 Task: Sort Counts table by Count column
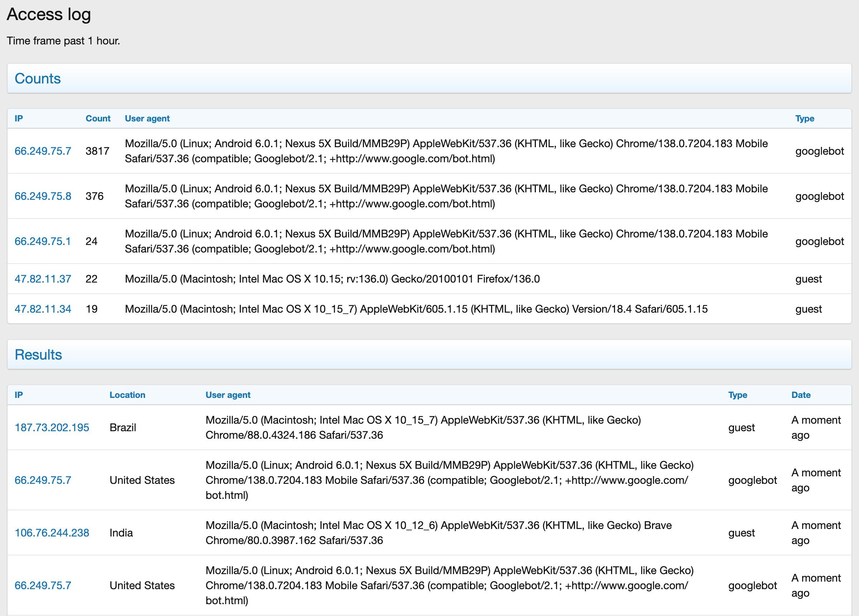[98, 119]
